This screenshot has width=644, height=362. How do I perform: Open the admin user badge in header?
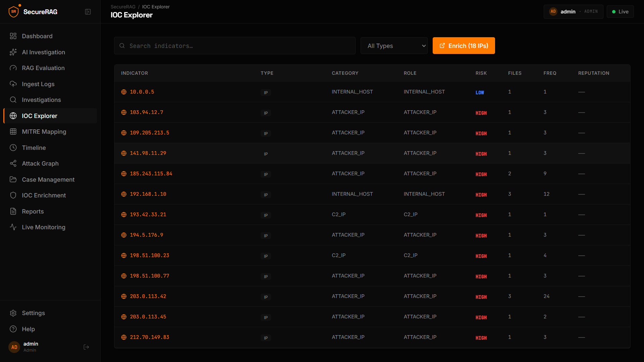click(574, 12)
